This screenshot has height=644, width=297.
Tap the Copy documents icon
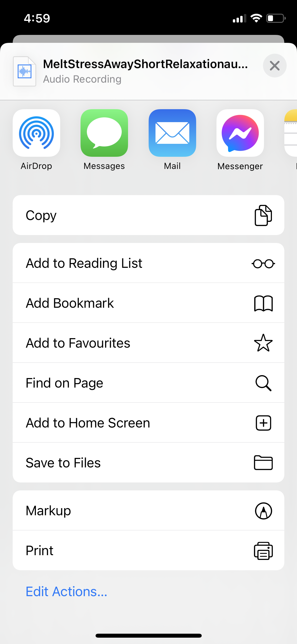point(263,215)
